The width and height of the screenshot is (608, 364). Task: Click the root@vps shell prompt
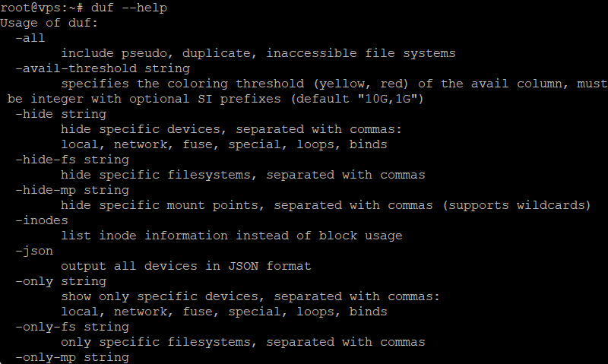click(42, 8)
